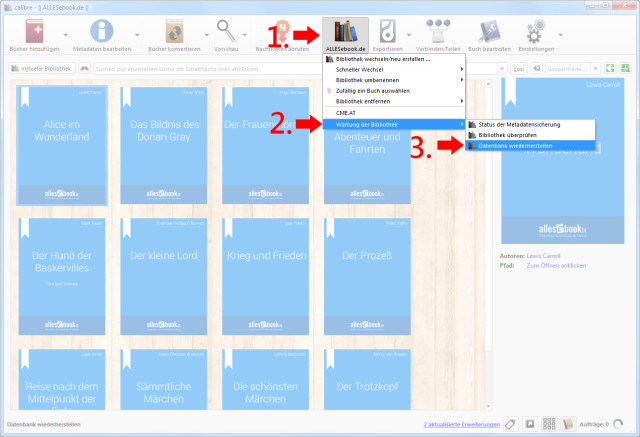The image size is (640, 437).
Task: Click the binoculars advanced search icon
Action: click(x=84, y=69)
